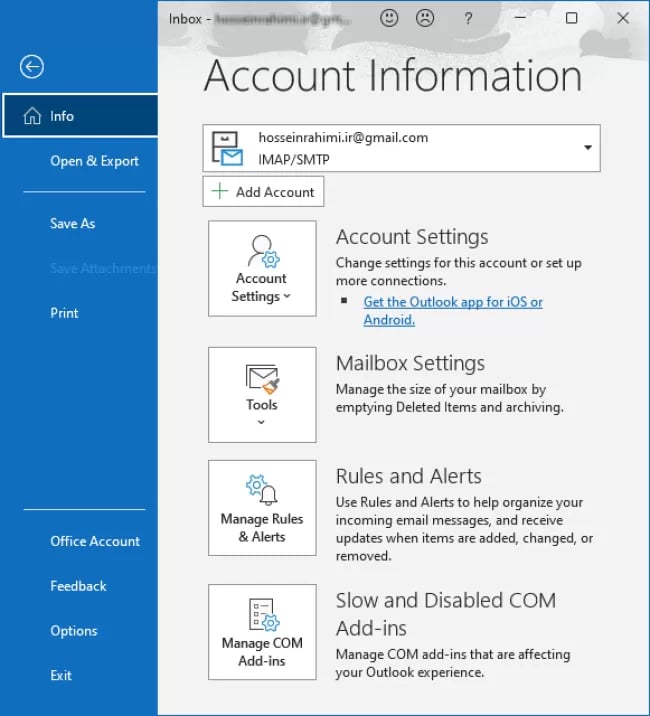Click Manage COM Add-ins button
This screenshot has height=716, width=650.
(262, 632)
